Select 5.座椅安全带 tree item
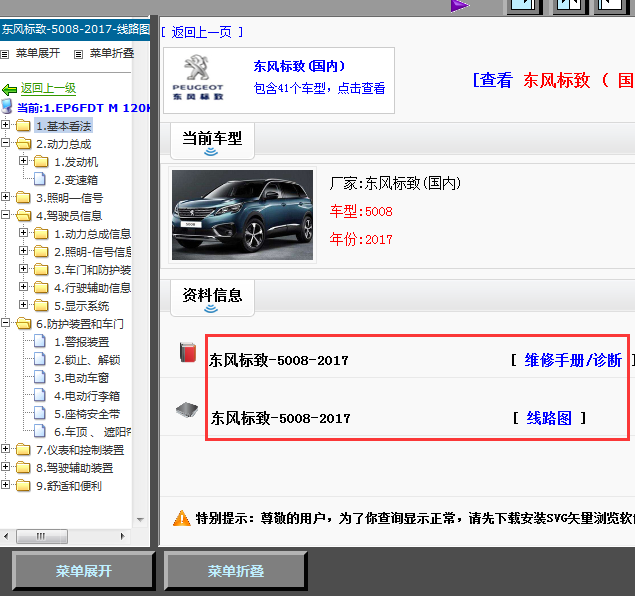 tap(87, 414)
